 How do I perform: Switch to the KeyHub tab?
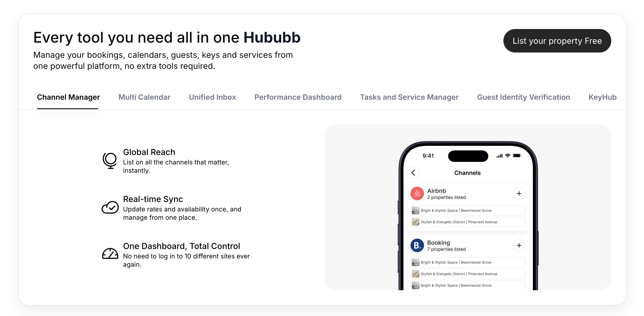coord(602,97)
